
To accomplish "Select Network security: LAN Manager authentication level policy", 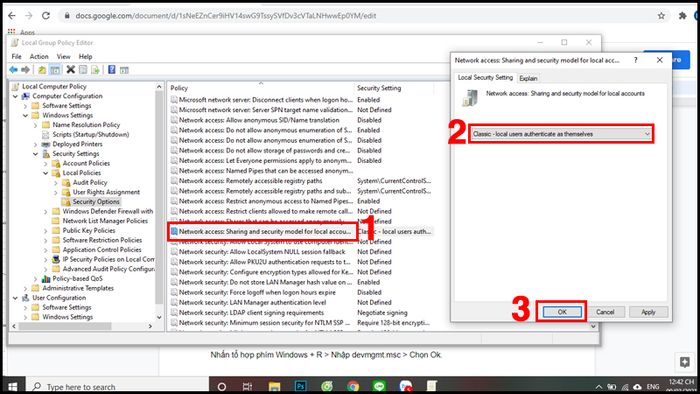I will (x=253, y=303).
